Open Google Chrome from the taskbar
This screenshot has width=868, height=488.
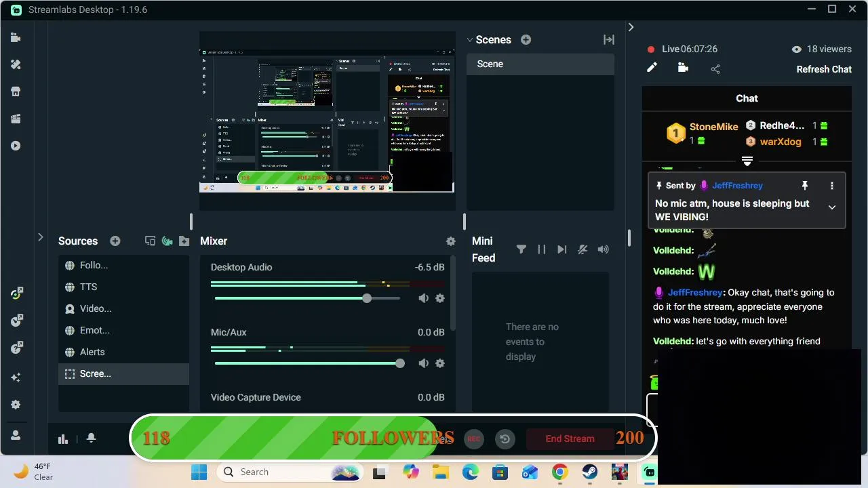[559, 472]
